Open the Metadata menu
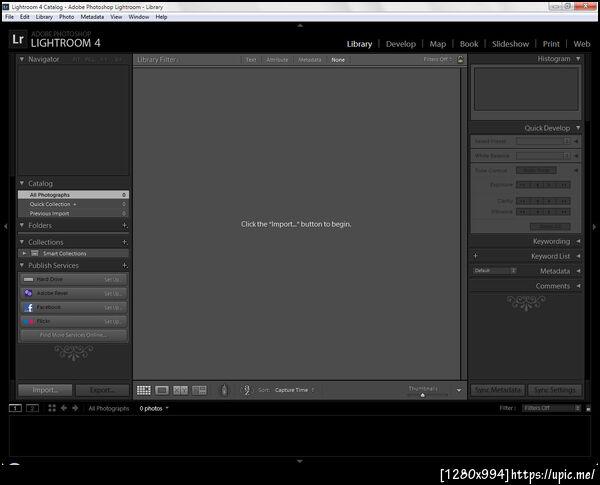This screenshot has width=600, height=485. tap(92, 17)
